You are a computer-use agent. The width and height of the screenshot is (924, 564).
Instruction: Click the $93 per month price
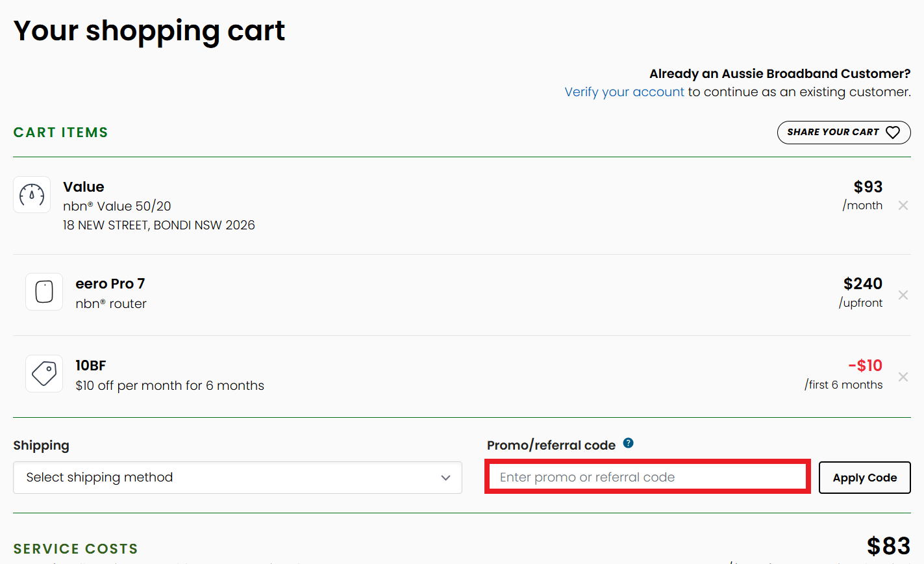coord(868,187)
